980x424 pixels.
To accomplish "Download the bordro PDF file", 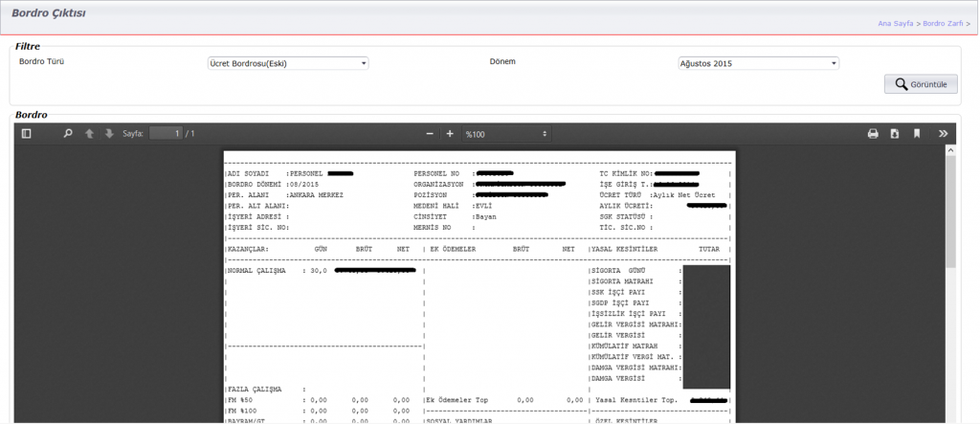I will [x=895, y=134].
